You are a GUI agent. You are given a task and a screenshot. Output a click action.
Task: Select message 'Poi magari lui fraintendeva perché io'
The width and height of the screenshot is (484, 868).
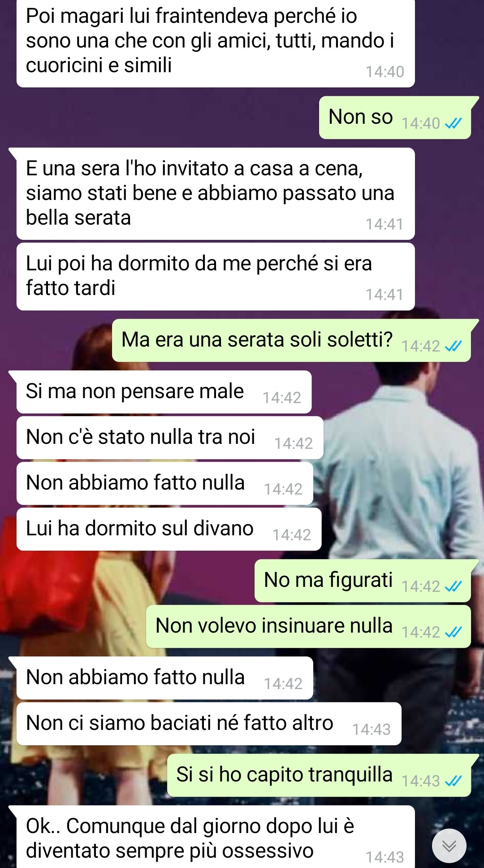coord(216,43)
